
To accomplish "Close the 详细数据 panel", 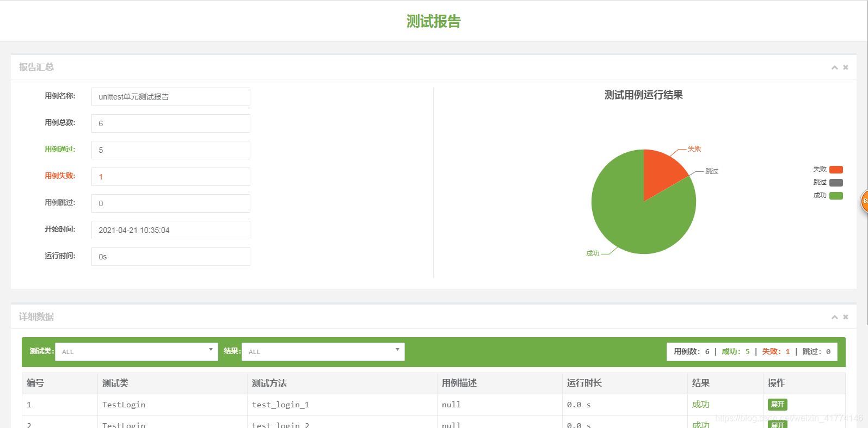I will pos(846,317).
